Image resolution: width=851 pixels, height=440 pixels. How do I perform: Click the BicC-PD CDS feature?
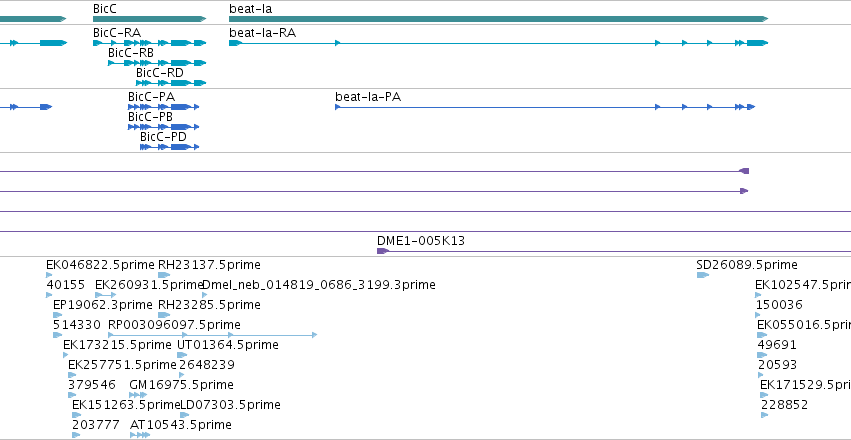170,147
